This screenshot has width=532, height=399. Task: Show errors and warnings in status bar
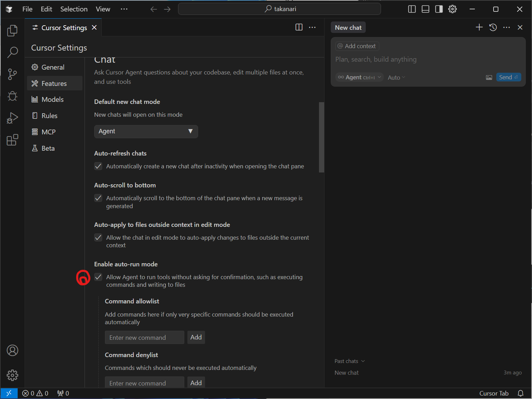(35, 393)
